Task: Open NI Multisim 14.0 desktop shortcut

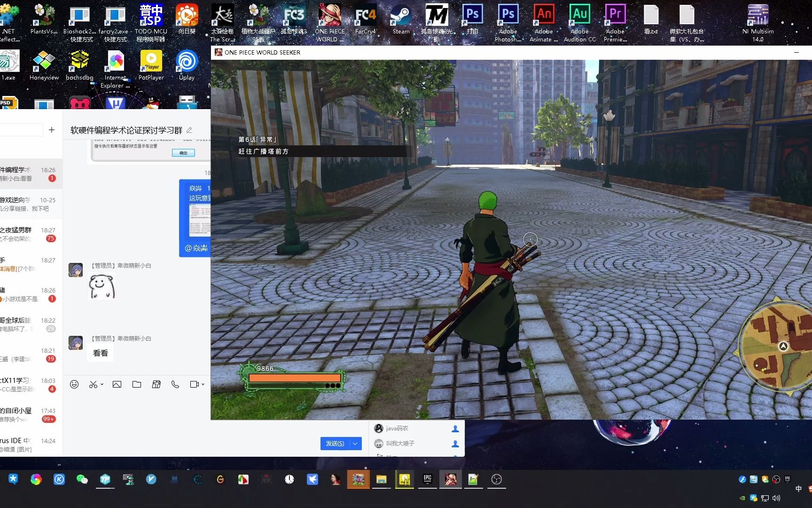Action: pyautogui.click(x=758, y=23)
